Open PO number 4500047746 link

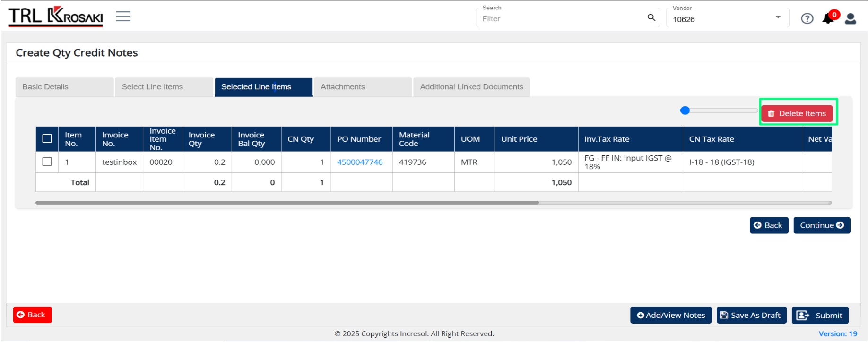[x=360, y=162]
